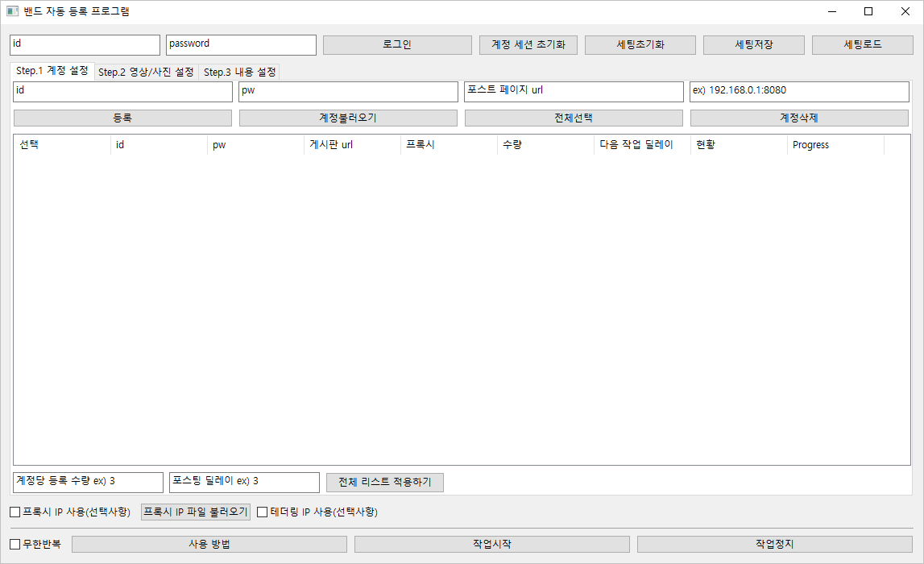Enable 프록시 IP 사용 checkbox
The width and height of the screenshot is (924, 564).
point(15,512)
